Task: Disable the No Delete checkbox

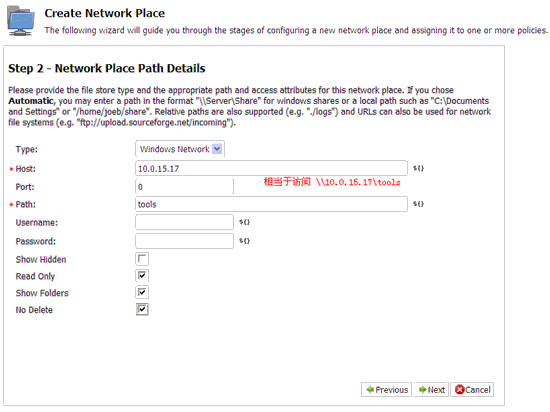Action: (142, 309)
